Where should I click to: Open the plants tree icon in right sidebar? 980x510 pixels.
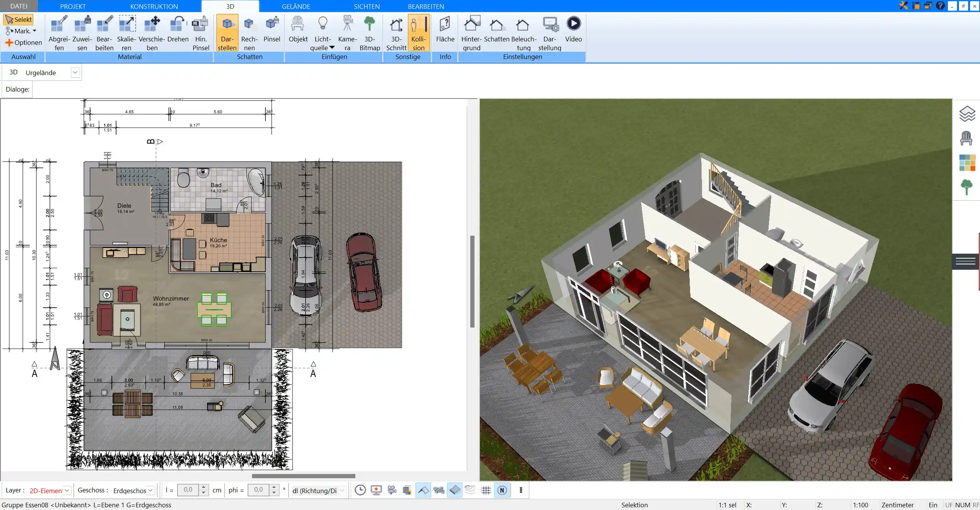pyautogui.click(x=967, y=187)
